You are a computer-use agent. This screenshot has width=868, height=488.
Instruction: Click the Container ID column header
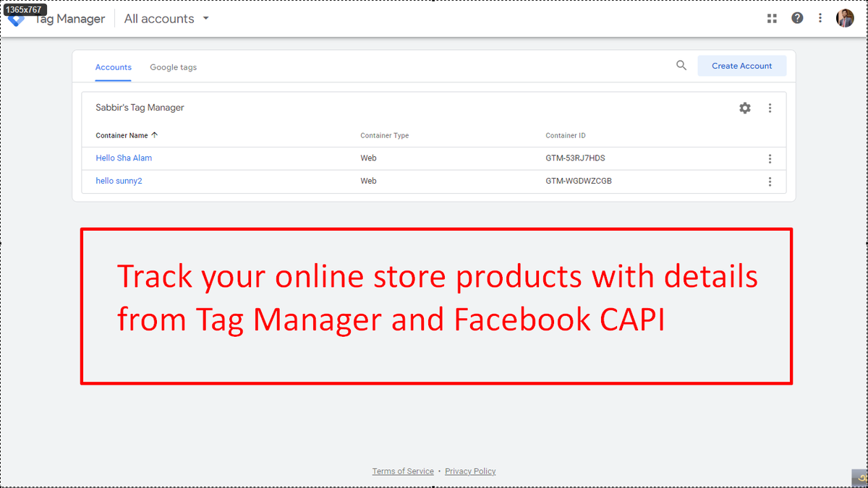(x=566, y=135)
